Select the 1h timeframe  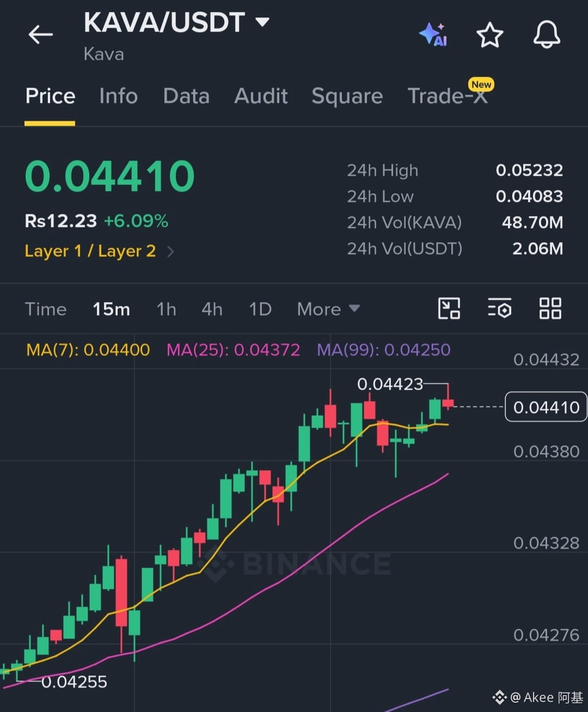point(167,309)
